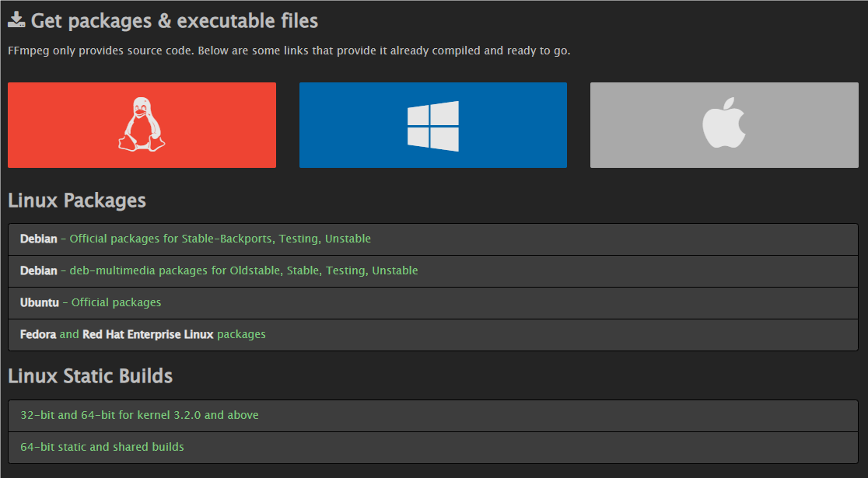Click bold Debian label in deb-multimedia row

(39, 270)
